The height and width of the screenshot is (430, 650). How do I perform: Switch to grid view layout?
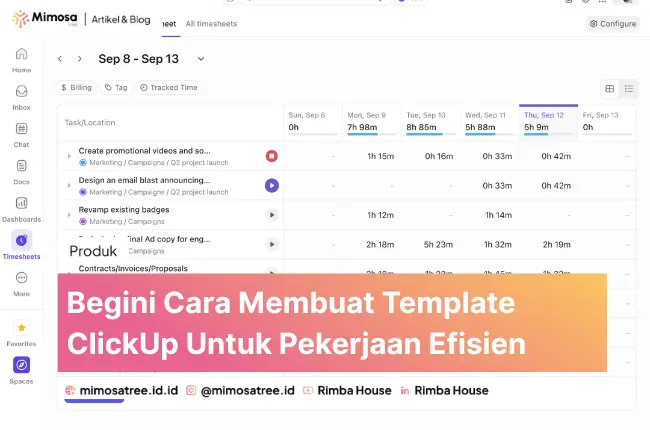point(610,89)
